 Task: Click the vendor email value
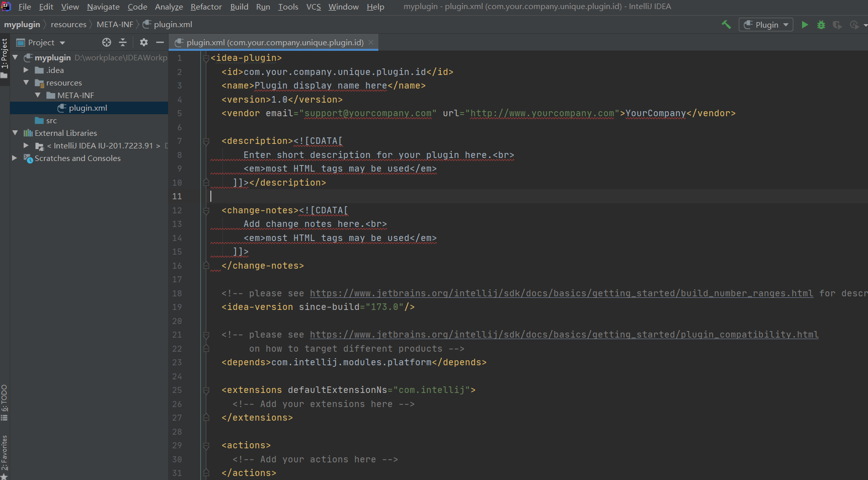(368, 113)
